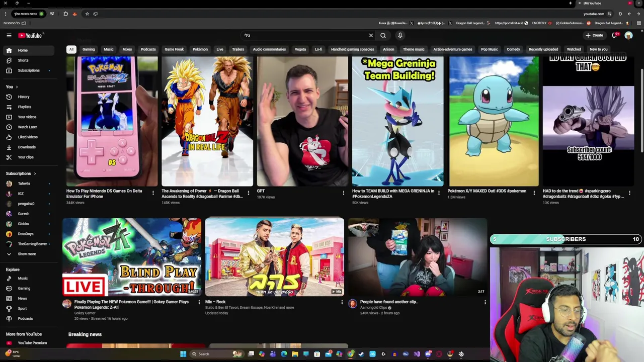Select the Pokémon filter chip

[200, 49]
